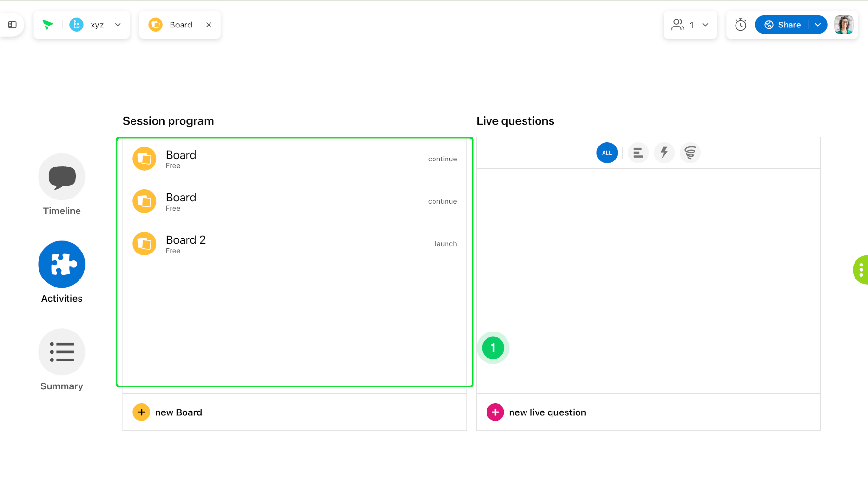Continue the first Board activity
Image resolution: width=868 pixels, height=492 pixels.
pos(442,159)
